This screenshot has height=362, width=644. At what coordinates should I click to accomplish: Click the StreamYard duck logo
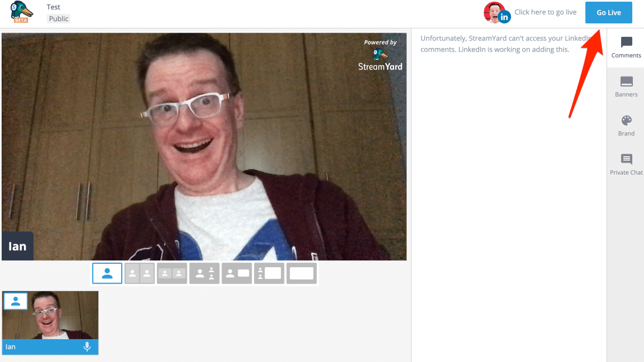click(22, 12)
